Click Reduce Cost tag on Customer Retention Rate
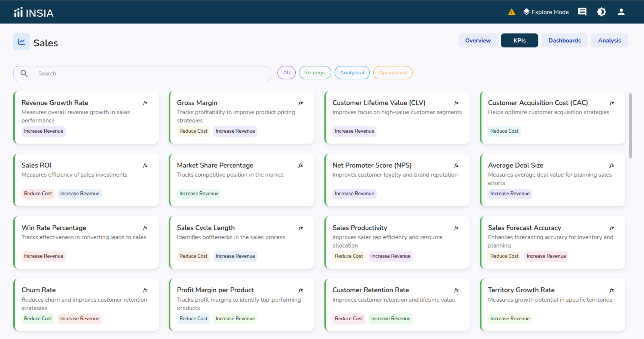The width and height of the screenshot is (644, 339). tap(349, 319)
